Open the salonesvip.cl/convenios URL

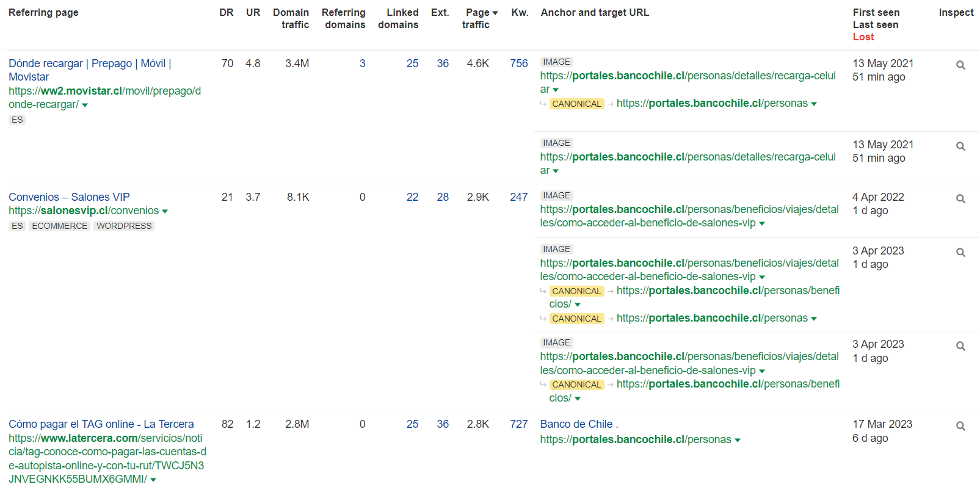[84, 211]
